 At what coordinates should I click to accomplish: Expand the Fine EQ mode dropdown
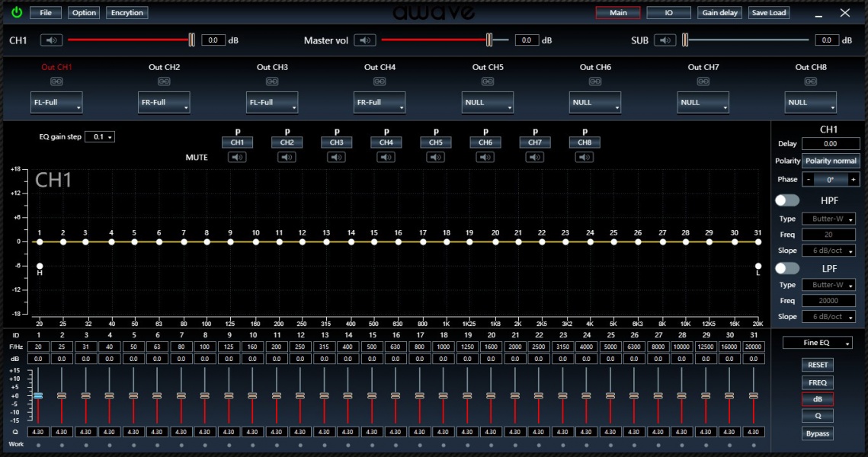817,344
